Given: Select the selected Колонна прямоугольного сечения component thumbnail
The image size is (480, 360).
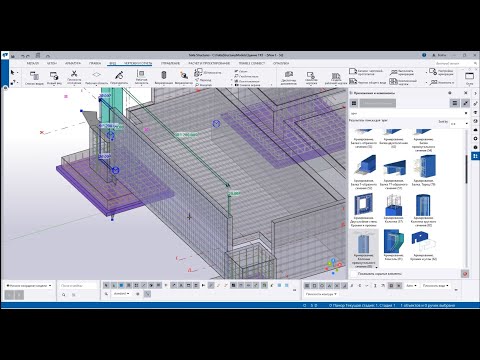Looking at the screenshot, I should click(364, 249).
